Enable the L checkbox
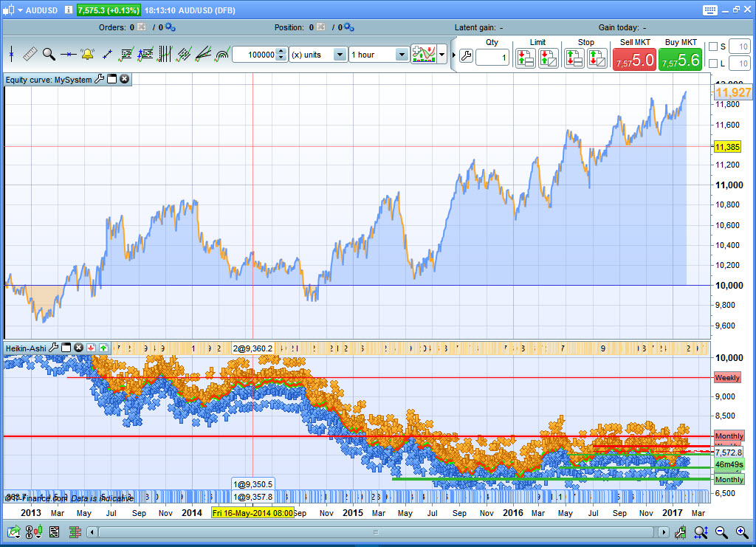Screen dimensions: 756x547 (712, 63)
